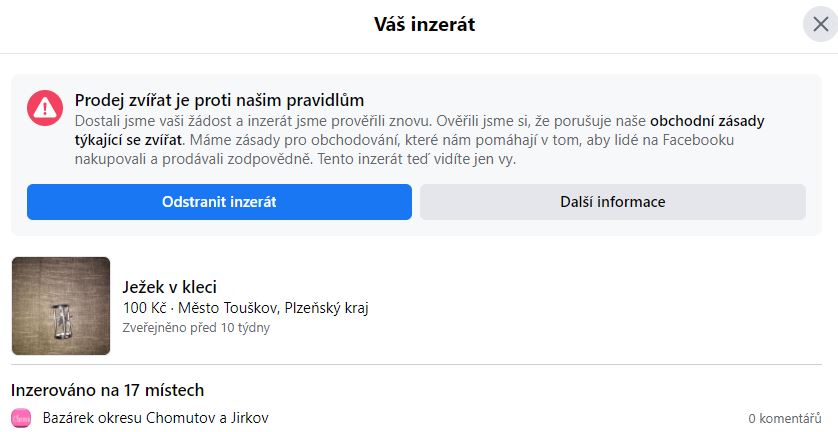Click the red warning exclamation icon
Screen dimensions: 838x432
tap(45, 106)
